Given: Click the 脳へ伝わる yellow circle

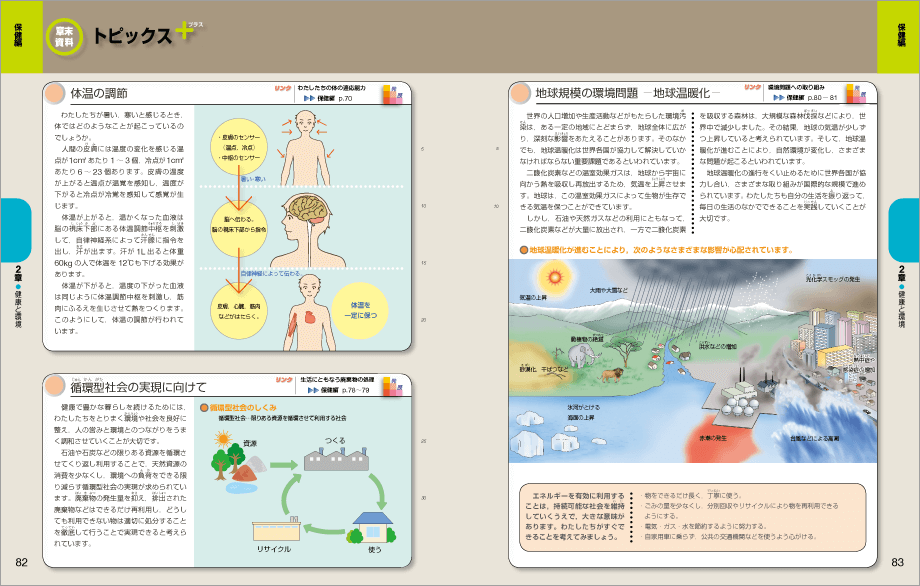Looking at the screenshot, I should (239, 228).
